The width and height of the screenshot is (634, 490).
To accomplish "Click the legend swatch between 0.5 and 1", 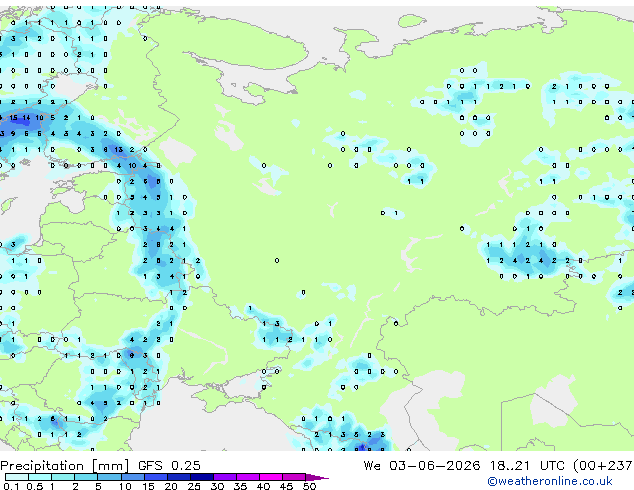I will pos(40,477).
